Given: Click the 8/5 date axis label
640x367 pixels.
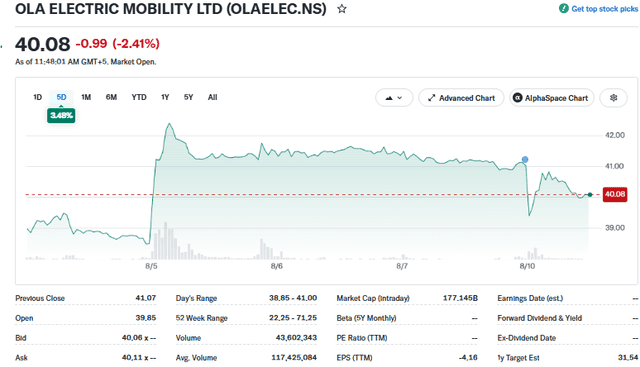Looking at the screenshot, I should (151, 267).
